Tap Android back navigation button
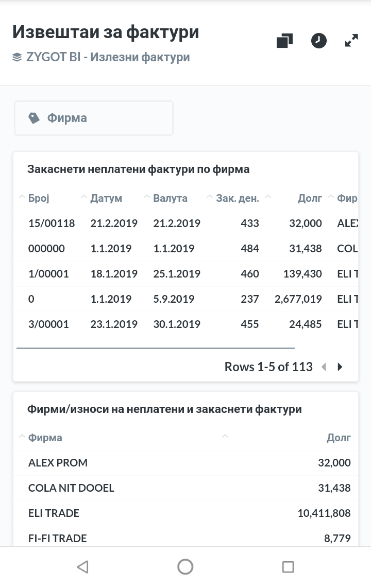This screenshot has height=588, width=371. (82, 567)
